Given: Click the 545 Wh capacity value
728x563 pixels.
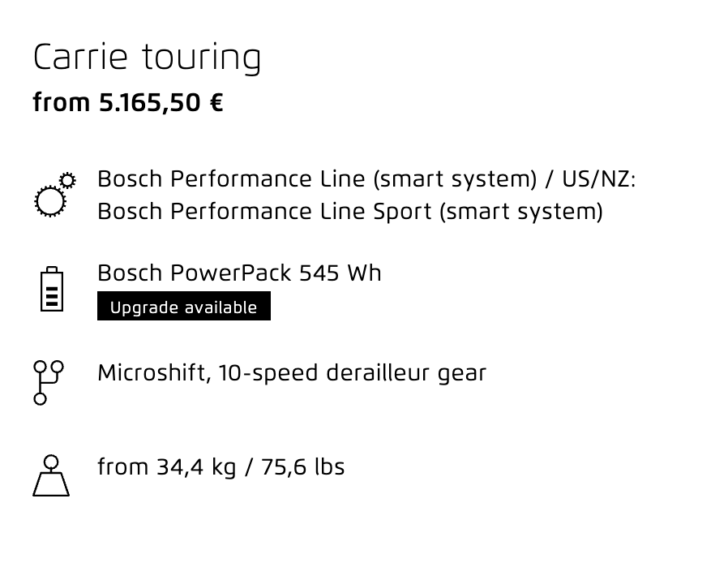Looking at the screenshot, I should [340, 273].
